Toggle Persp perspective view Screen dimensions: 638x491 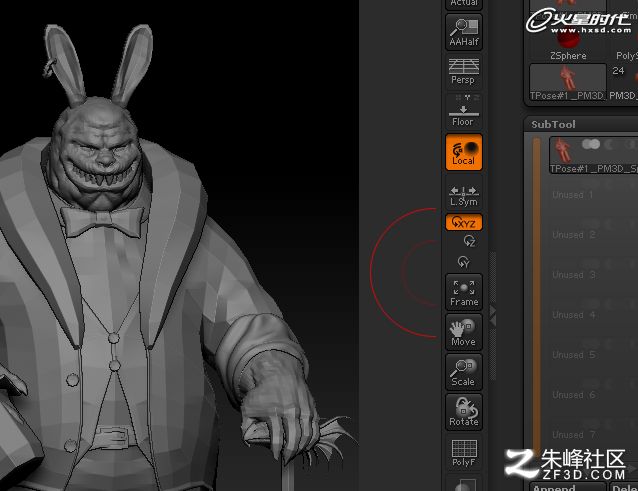point(464,71)
